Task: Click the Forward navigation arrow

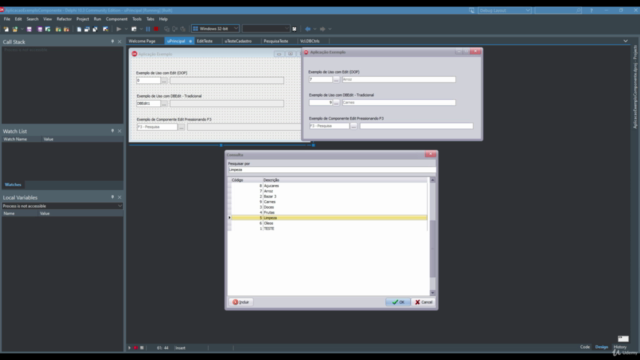Action: (x=322, y=29)
